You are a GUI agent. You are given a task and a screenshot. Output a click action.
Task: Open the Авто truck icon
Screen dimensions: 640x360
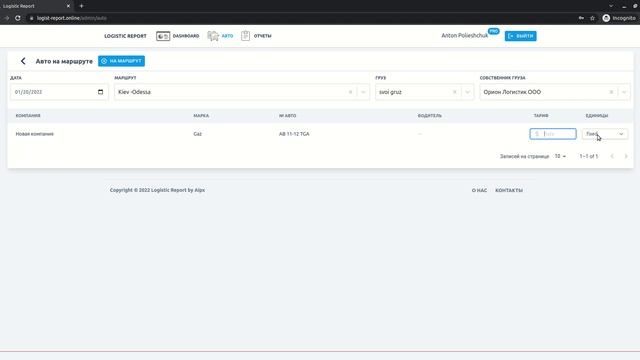213,36
